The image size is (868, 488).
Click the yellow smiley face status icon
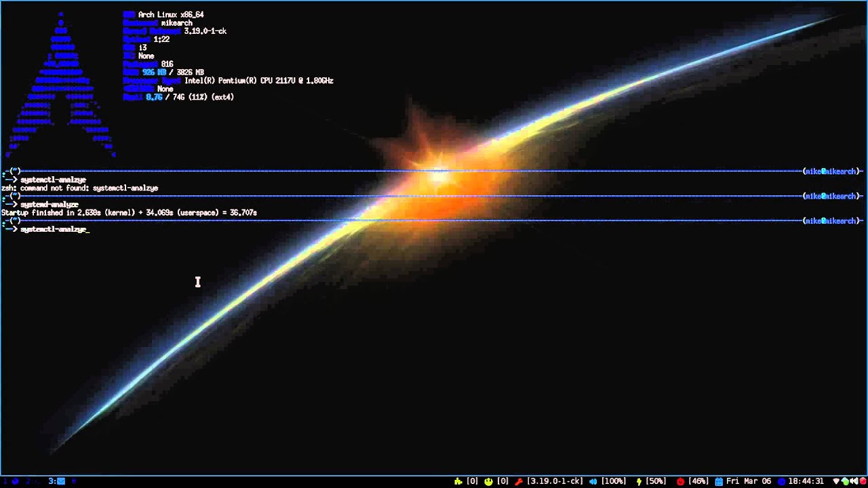[488, 481]
